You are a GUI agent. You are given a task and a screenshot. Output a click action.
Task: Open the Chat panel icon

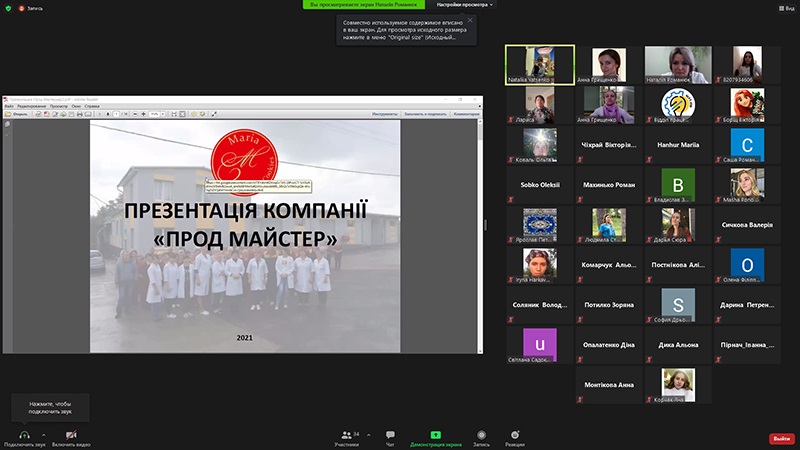coord(390,434)
